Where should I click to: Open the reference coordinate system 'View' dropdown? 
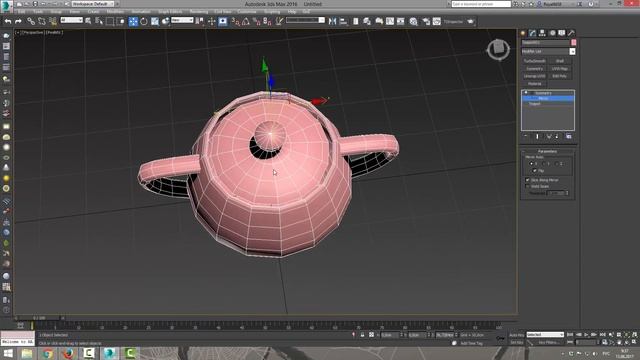182,20
